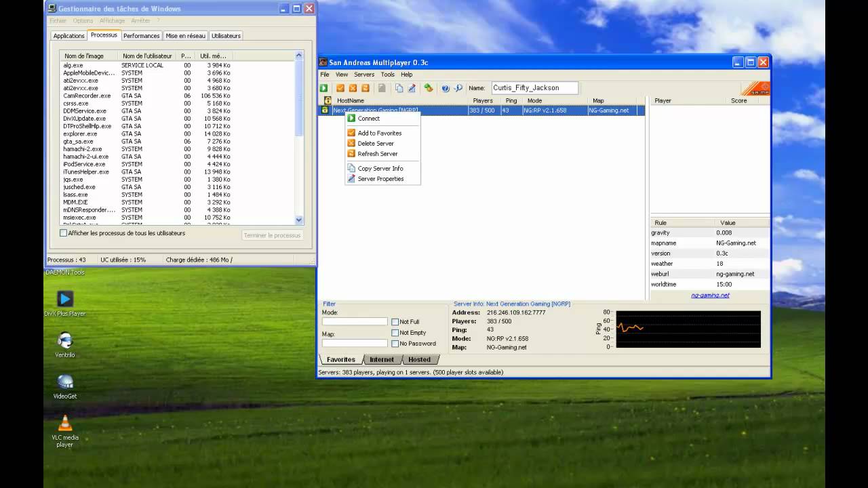Open Ventrilo desktop icon

[x=65, y=344]
